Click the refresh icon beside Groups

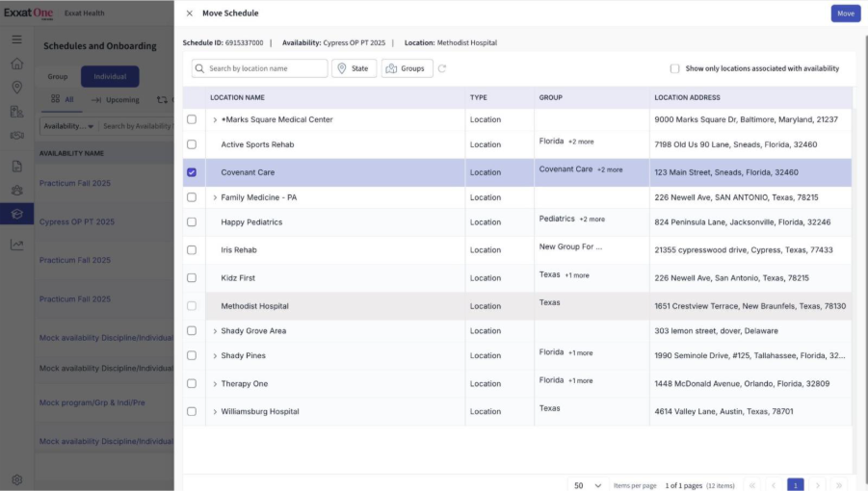click(x=442, y=68)
